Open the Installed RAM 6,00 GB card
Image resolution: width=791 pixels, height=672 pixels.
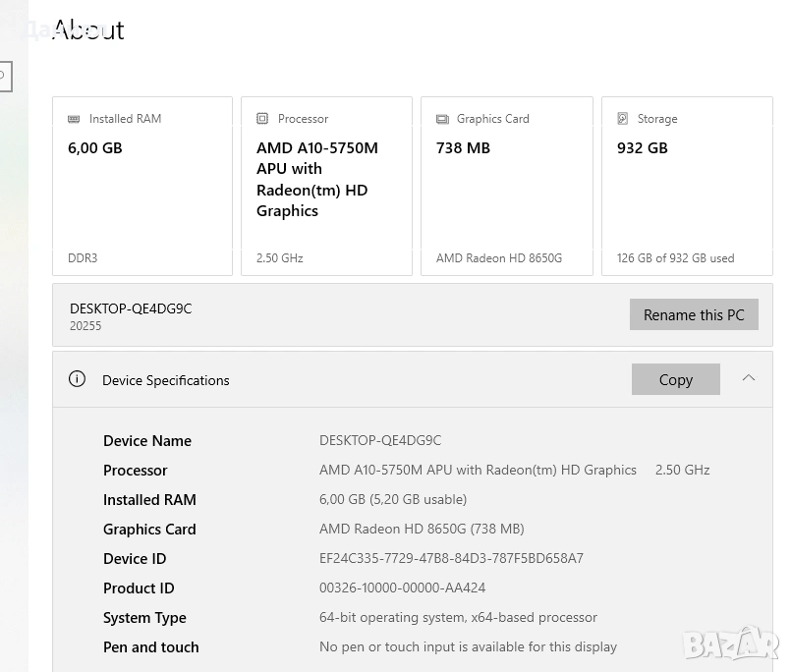95,148
